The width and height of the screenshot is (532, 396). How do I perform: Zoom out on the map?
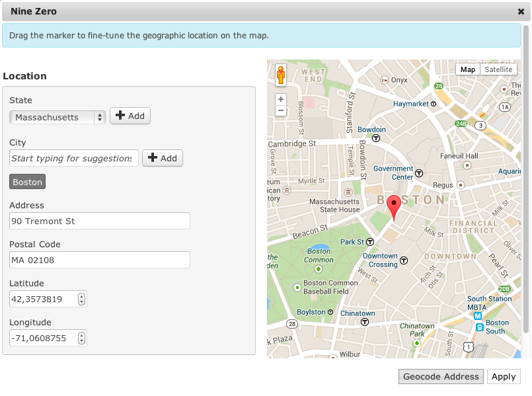click(281, 110)
